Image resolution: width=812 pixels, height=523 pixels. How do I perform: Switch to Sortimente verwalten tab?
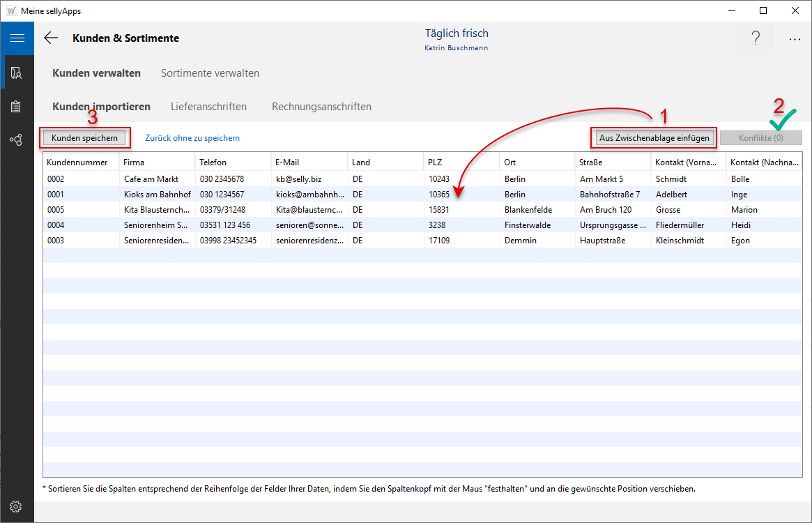[210, 73]
